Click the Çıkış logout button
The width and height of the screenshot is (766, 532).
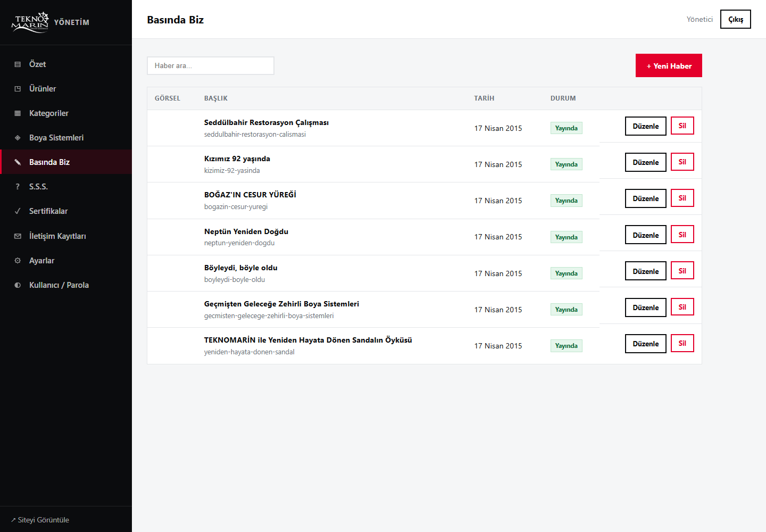pyautogui.click(x=736, y=19)
